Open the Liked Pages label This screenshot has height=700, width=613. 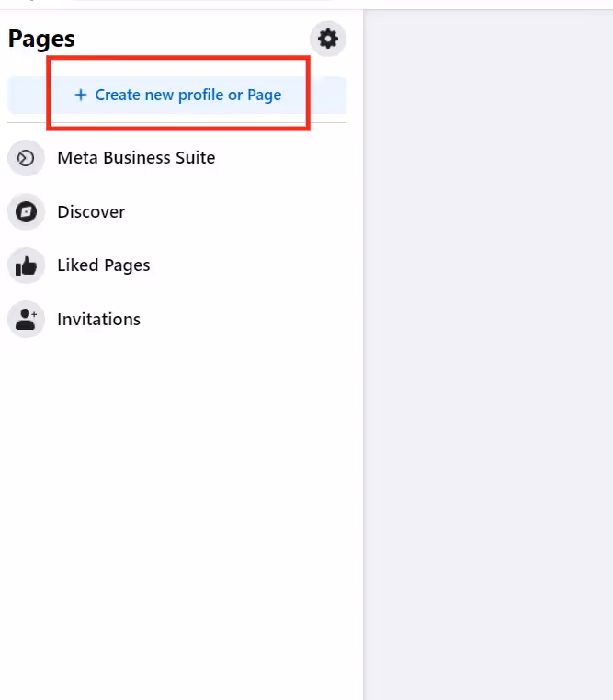(x=104, y=265)
